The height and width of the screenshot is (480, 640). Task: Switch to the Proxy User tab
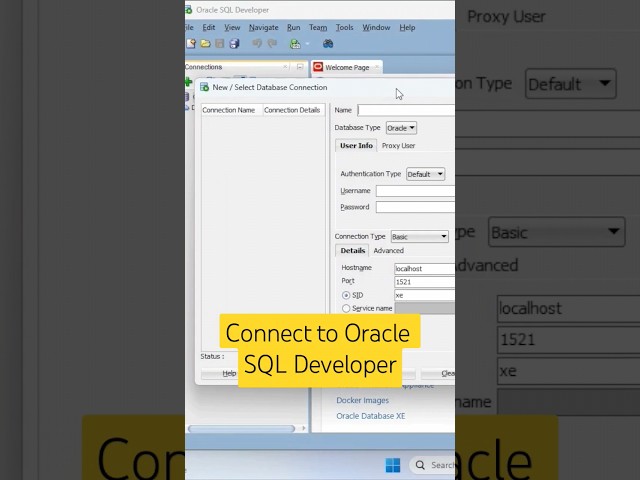(398, 146)
